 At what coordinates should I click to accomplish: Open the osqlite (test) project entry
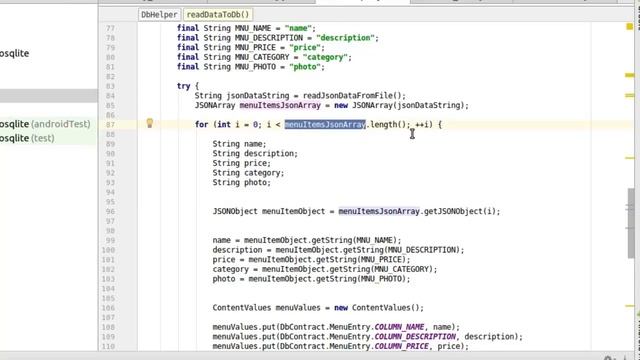[27, 138]
